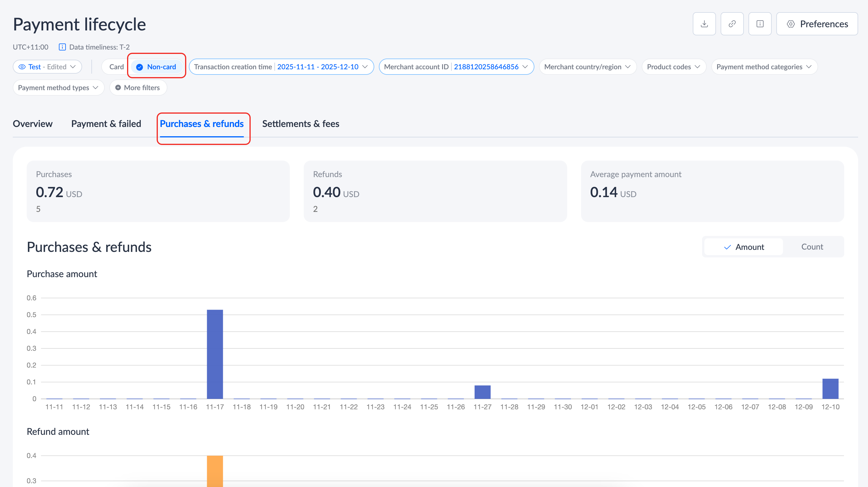Click the Non-card checkmark icon
868x487 pixels.
click(x=140, y=67)
